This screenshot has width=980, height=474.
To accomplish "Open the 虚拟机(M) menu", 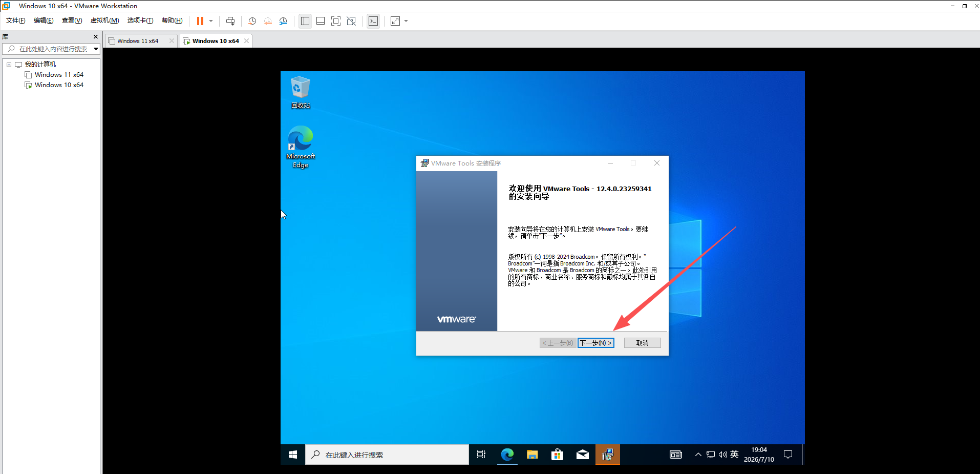I will coord(104,20).
